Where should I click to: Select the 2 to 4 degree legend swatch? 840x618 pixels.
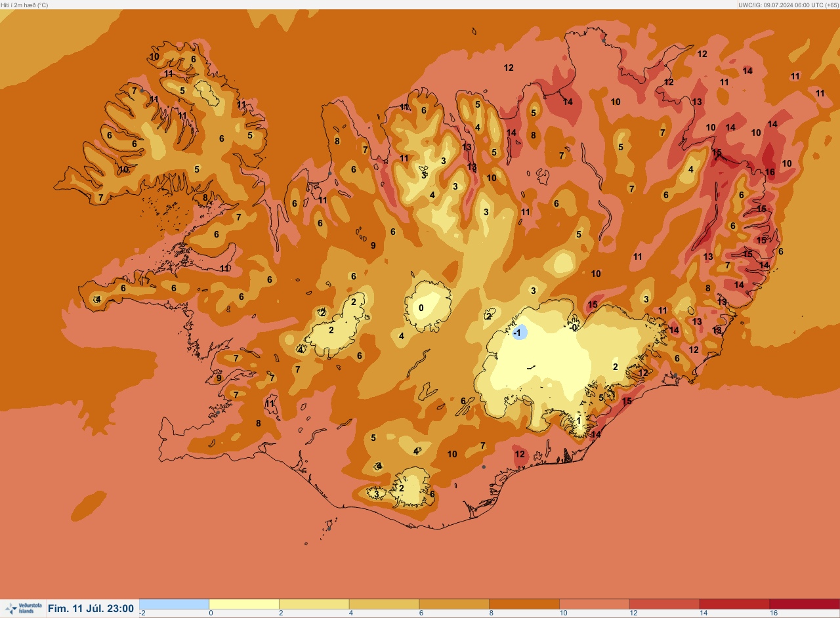314,604
